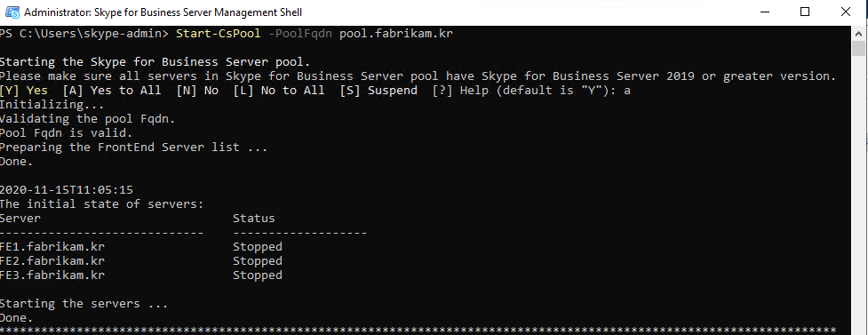Click the '[N] No' option text

[x=197, y=91]
